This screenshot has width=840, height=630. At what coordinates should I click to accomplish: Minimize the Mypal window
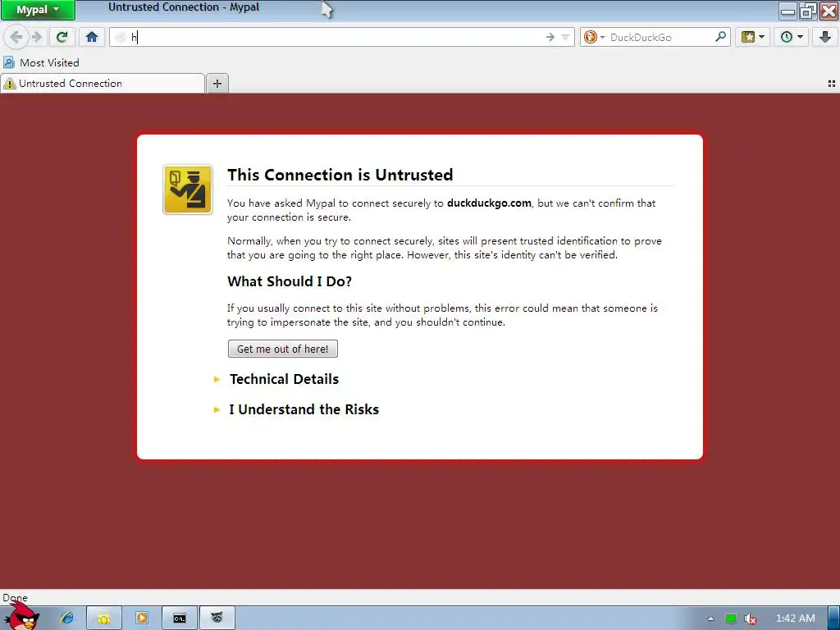787,11
